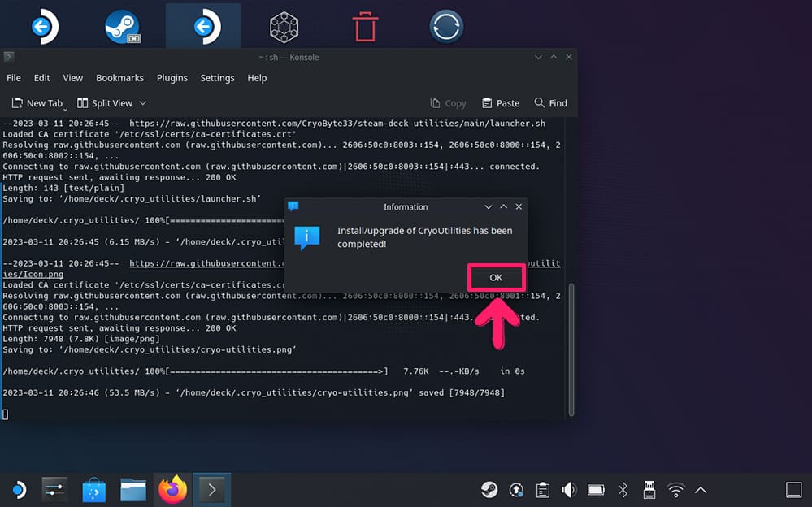The height and width of the screenshot is (507, 812).
Task: Open the system updates tray icon
Action: point(516,490)
